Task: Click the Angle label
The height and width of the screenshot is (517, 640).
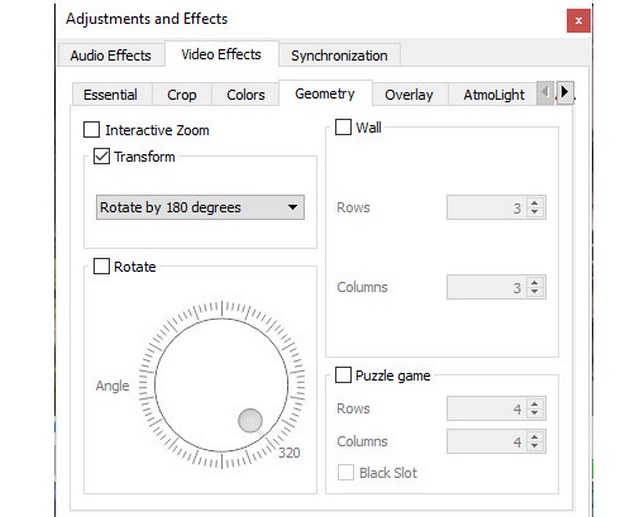Action: point(112,386)
